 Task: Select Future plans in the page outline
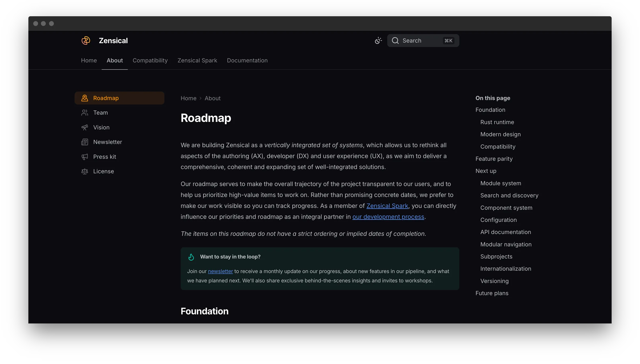pyautogui.click(x=492, y=293)
